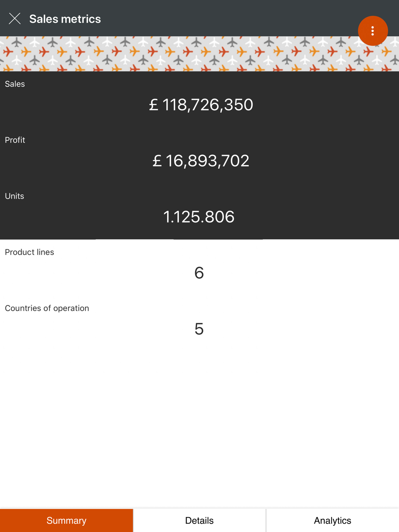Tap the Profit value £ 16,893,702

click(201, 161)
